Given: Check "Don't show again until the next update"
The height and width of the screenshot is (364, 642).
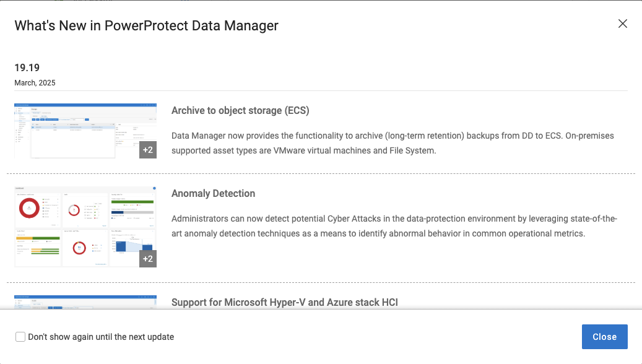Looking at the screenshot, I should coord(20,337).
